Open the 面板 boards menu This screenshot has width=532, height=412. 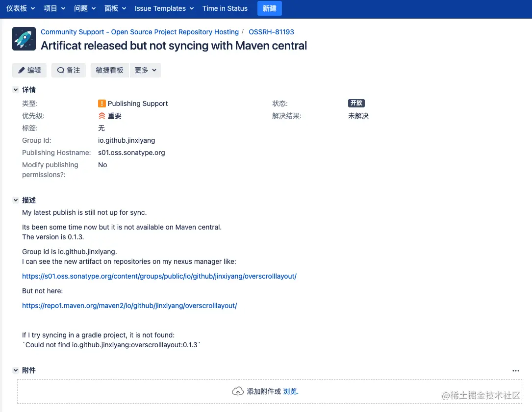point(115,8)
